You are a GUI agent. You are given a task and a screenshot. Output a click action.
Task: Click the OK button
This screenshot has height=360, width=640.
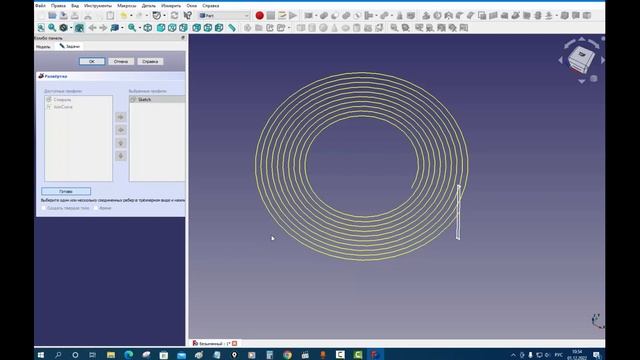click(92, 61)
